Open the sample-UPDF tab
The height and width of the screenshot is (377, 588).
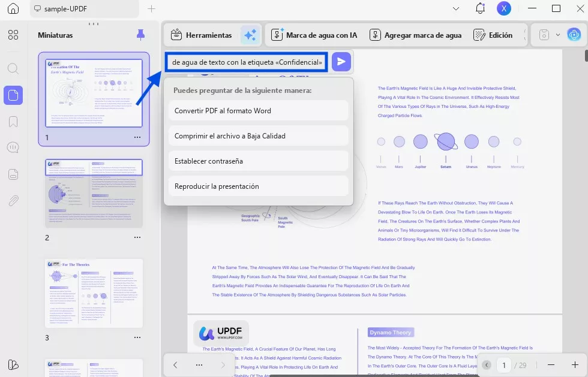(x=84, y=8)
